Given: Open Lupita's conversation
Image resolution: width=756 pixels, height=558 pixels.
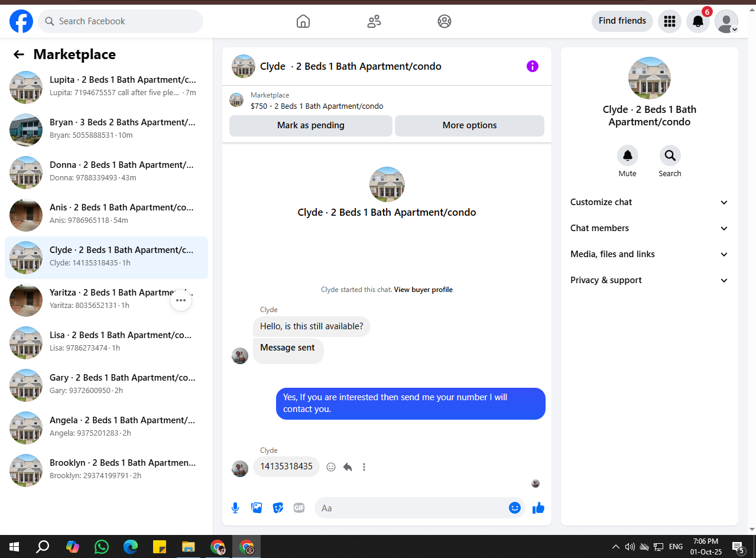Looking at the screenshot, I should click(x=106, y=87).
